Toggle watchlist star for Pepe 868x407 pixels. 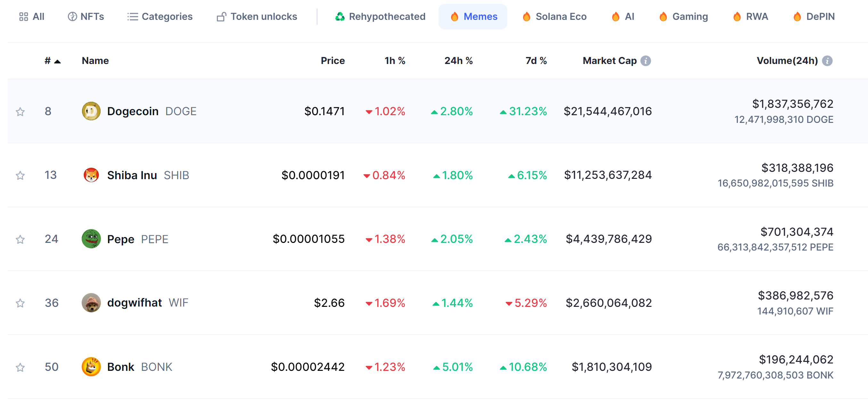tap(20, 239)
